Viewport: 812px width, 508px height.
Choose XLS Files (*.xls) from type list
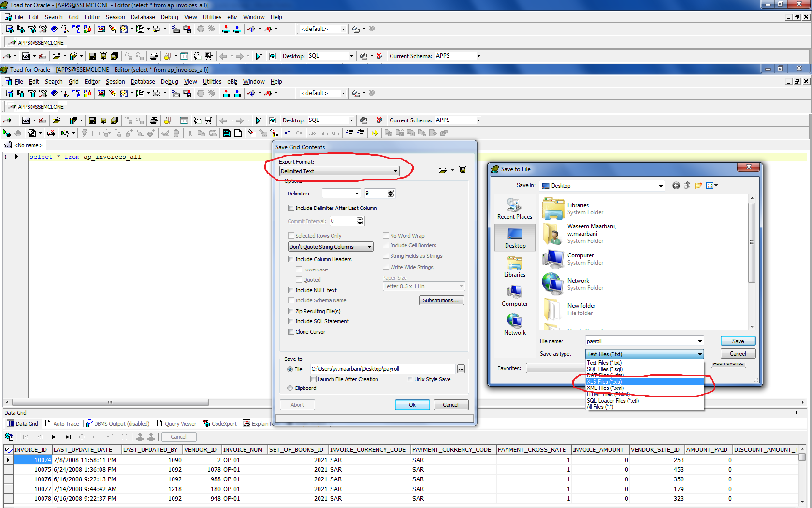coord(604,382)
